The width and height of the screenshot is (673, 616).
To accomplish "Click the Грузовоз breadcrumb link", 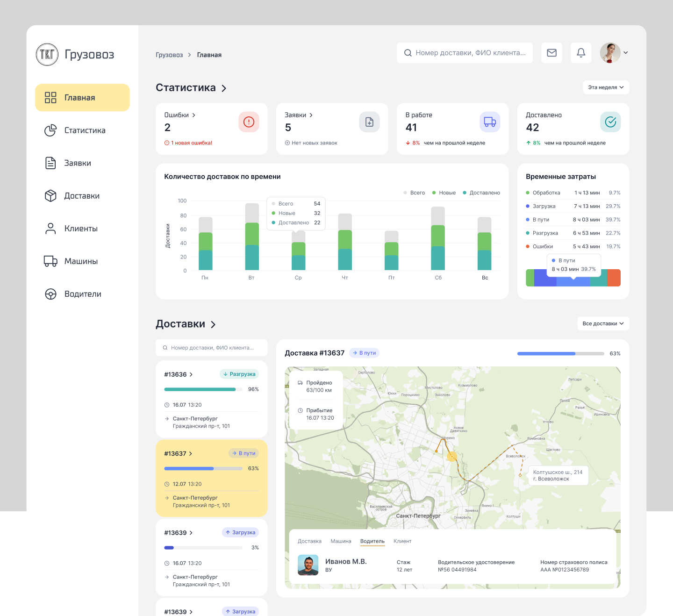I will click(x=169, y=55).
